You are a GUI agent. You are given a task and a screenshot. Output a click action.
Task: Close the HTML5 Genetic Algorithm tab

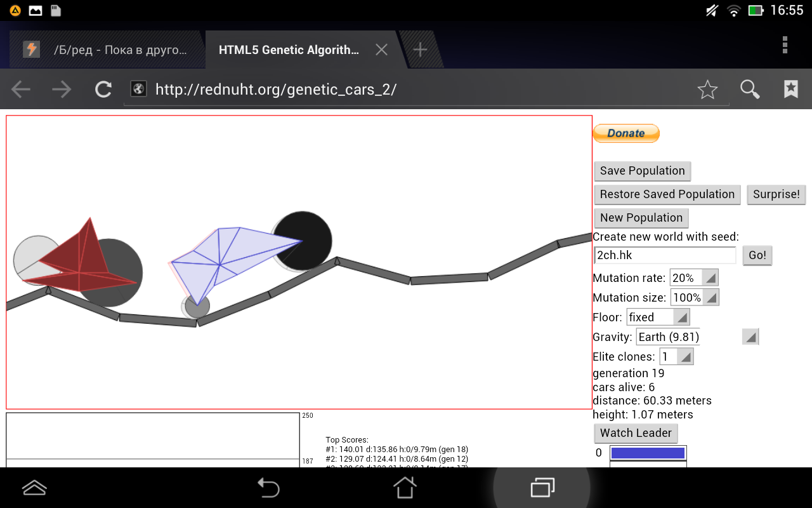click(x=381, y=50)
